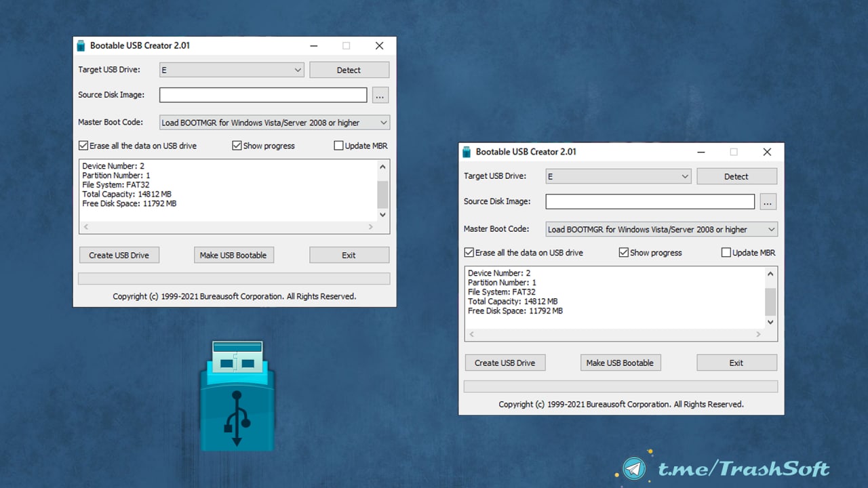Click the vertical scrollbar thumb in right window's info box

pos(770,302)
